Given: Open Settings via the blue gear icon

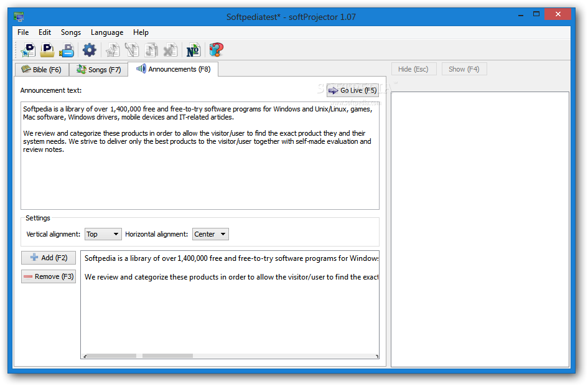Looking at the screenshot, I should tap(89, 50).
